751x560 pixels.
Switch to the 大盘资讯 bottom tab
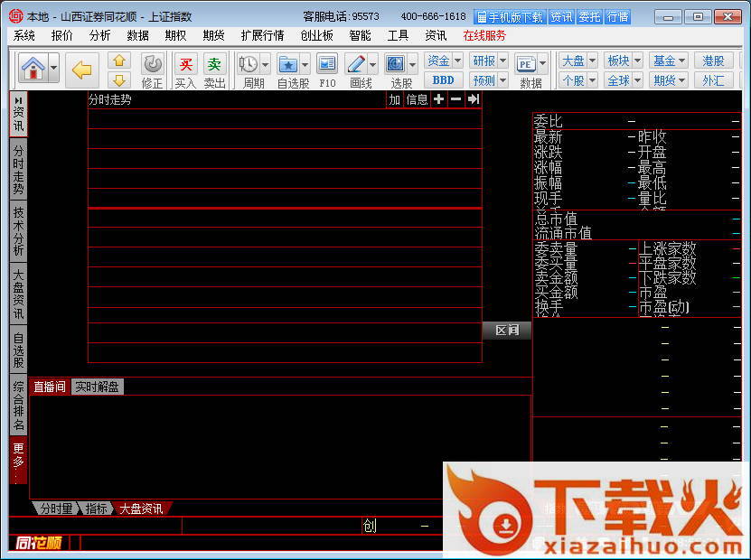[x=141, y=509]
